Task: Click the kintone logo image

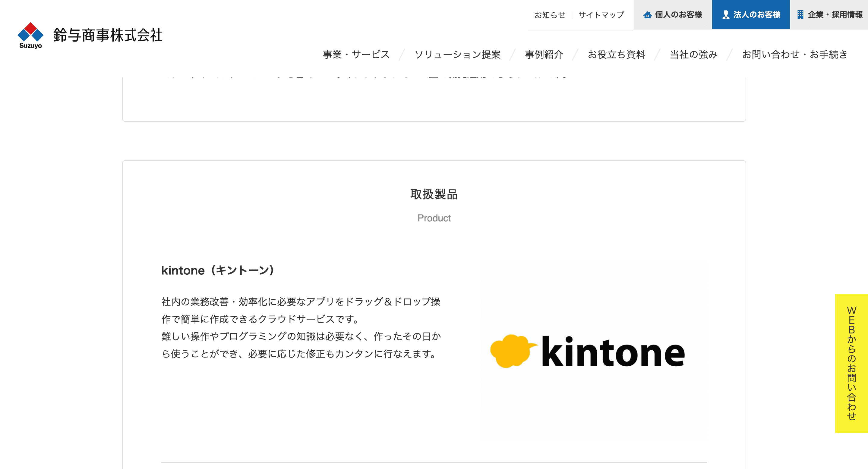Action: click(594, 352)
